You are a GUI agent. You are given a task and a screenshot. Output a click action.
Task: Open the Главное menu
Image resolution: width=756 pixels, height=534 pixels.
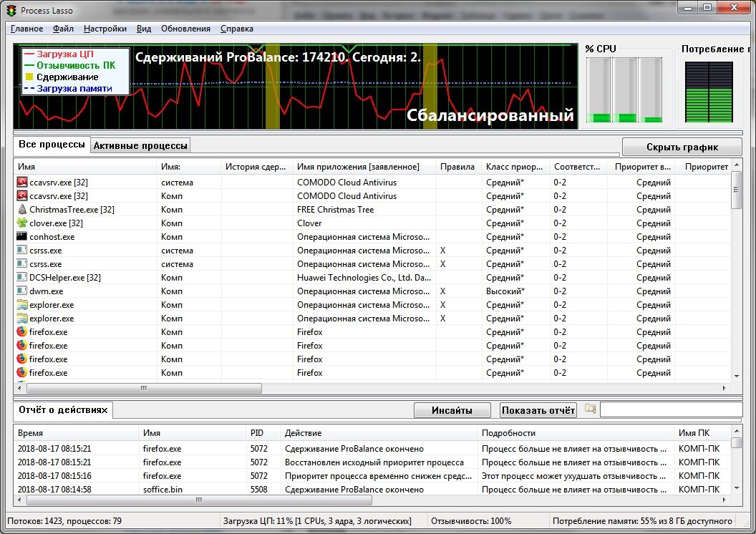[27, 29]
